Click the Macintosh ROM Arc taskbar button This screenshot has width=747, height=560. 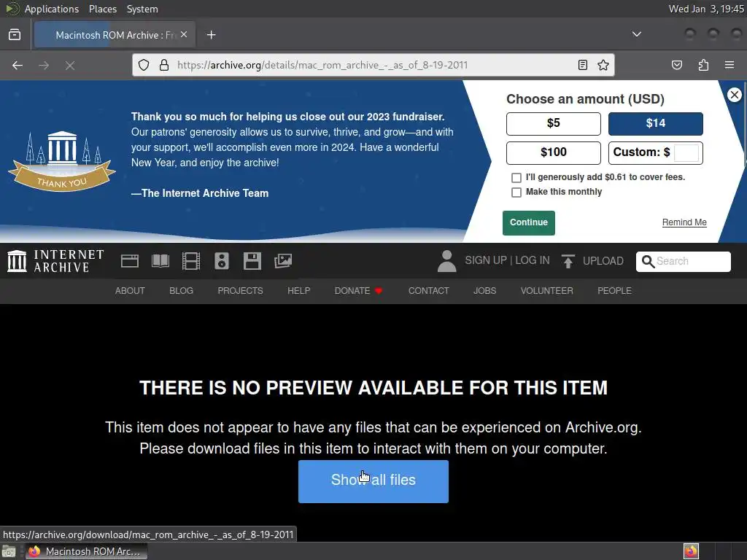[86, 551]
